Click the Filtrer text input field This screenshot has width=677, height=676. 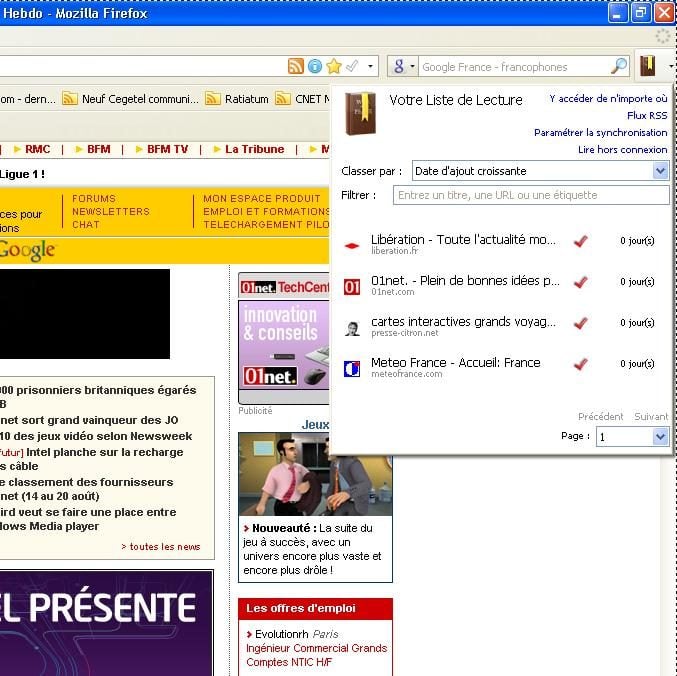530,195
